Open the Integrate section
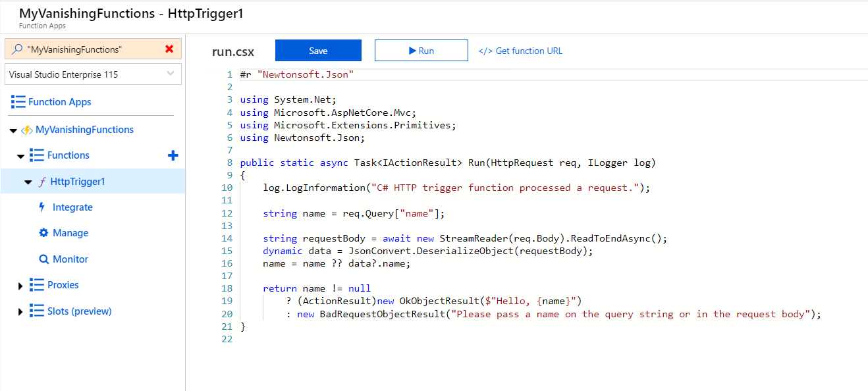This screenshot has width=868, height=391. 72,207
